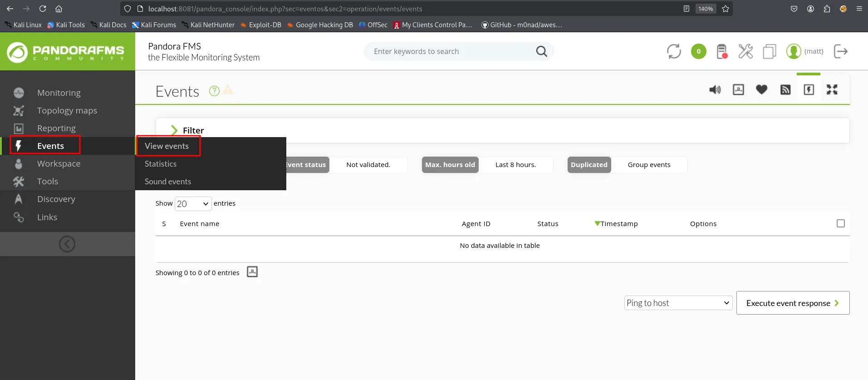Sort the table by Agent ID
The height and width of the screenshot is (380, 868).
pos(476,223)
